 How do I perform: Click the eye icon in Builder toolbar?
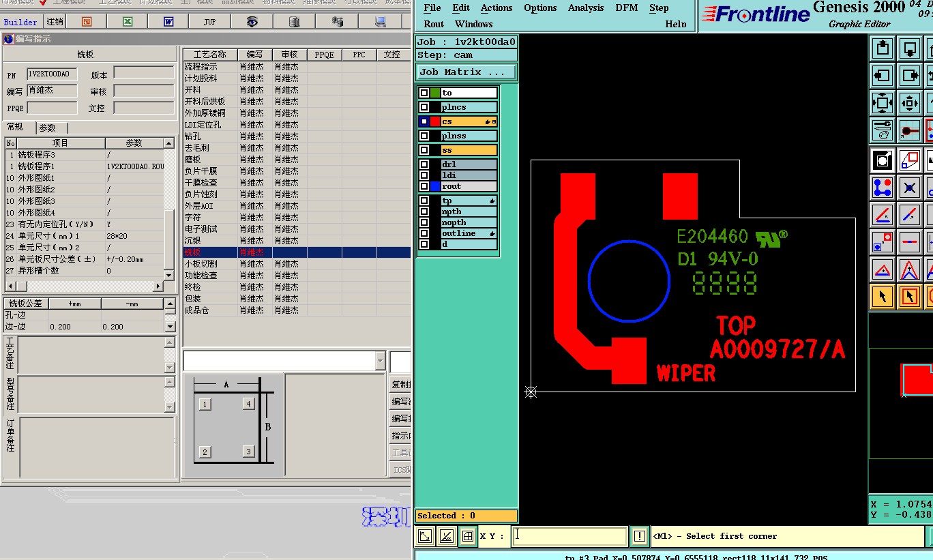[252, 22]
